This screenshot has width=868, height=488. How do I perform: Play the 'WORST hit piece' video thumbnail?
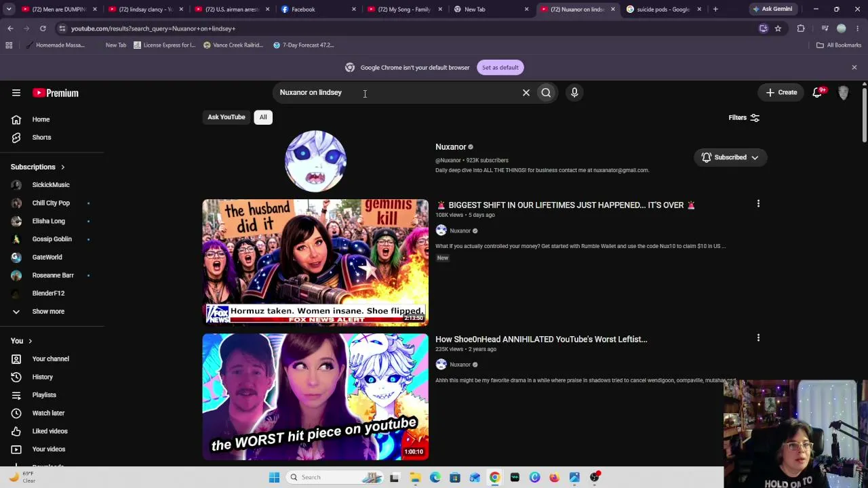pyautogui.click(x=315, y=397)
